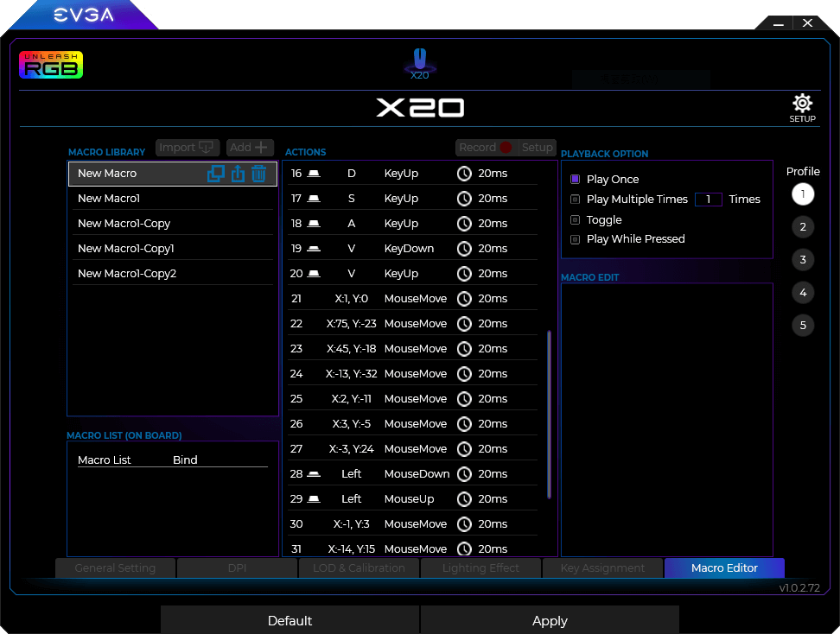Switch to Profile 5

click(803, 325)
